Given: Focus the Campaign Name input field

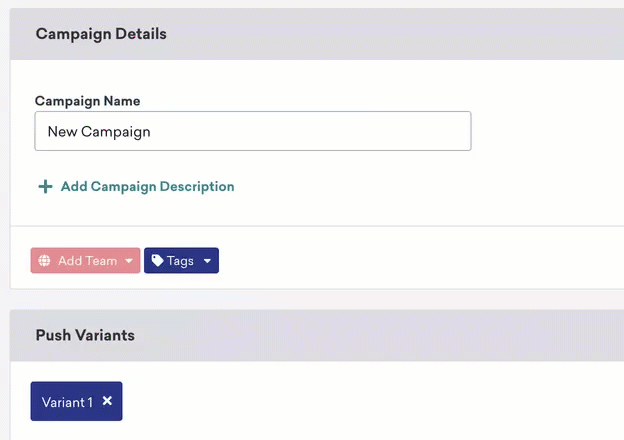Looking at the screenshot, I should coord(253,131).
